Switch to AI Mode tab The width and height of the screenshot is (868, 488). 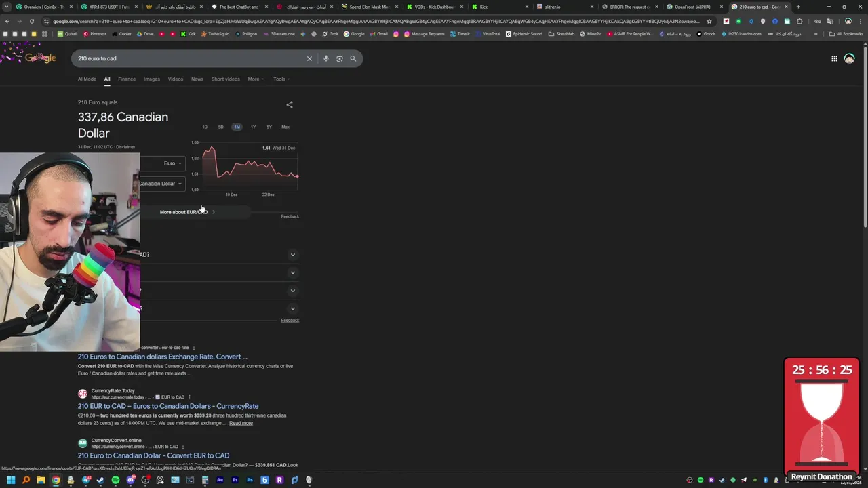pos(87,79)
